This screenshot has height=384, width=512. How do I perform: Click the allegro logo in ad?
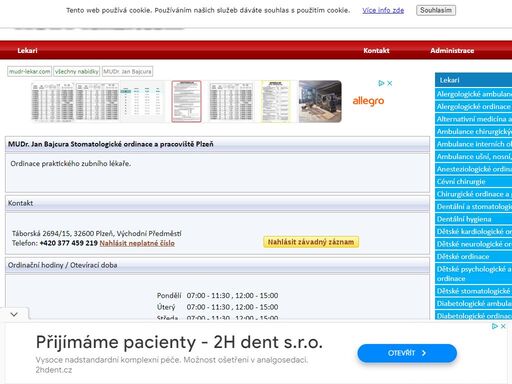368,100
